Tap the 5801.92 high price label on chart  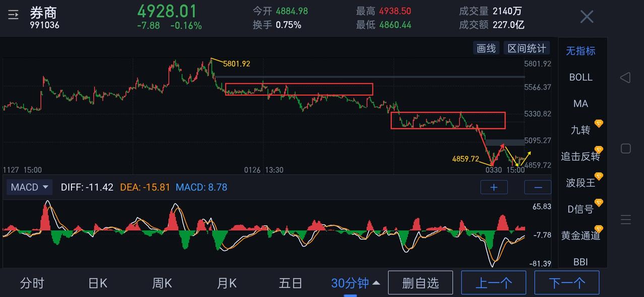point(236,64)
